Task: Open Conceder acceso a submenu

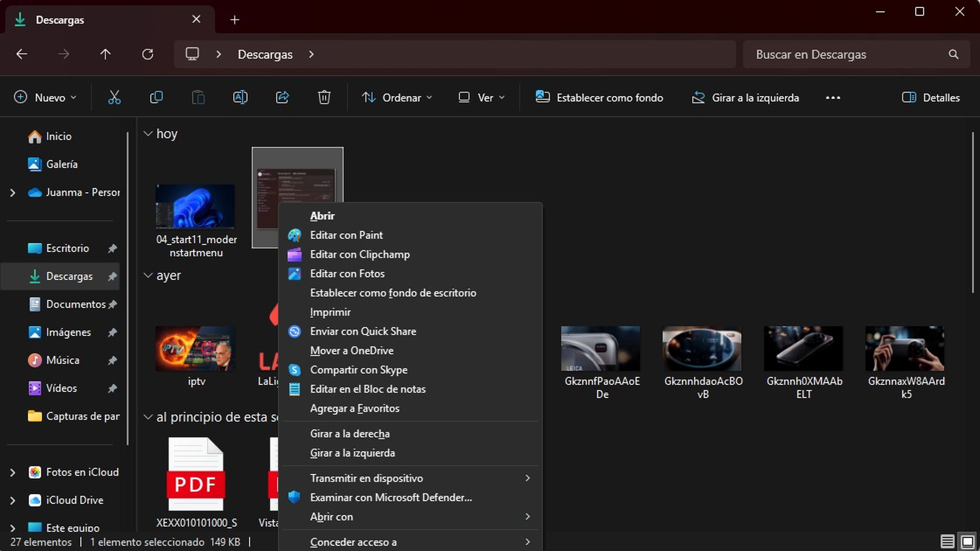Action: [x=410, y=542]
